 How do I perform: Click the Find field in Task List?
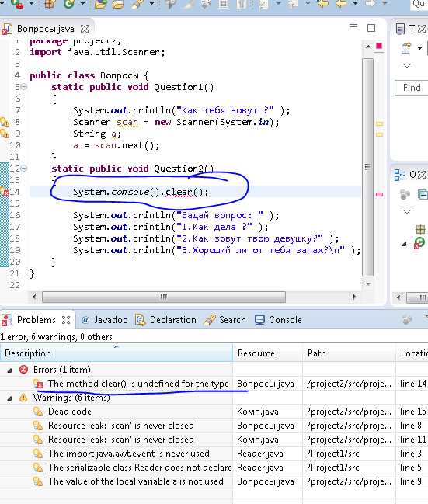(x=411, y=88)
